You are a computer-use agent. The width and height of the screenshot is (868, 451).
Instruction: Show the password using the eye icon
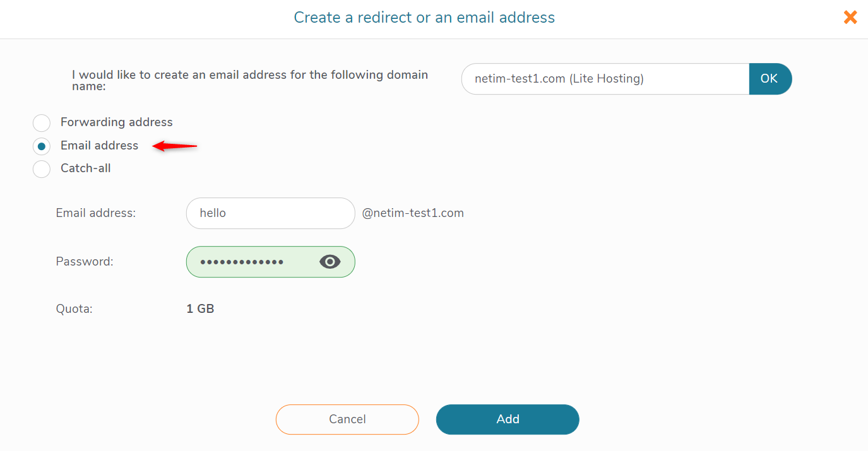[x=330, y=262]
